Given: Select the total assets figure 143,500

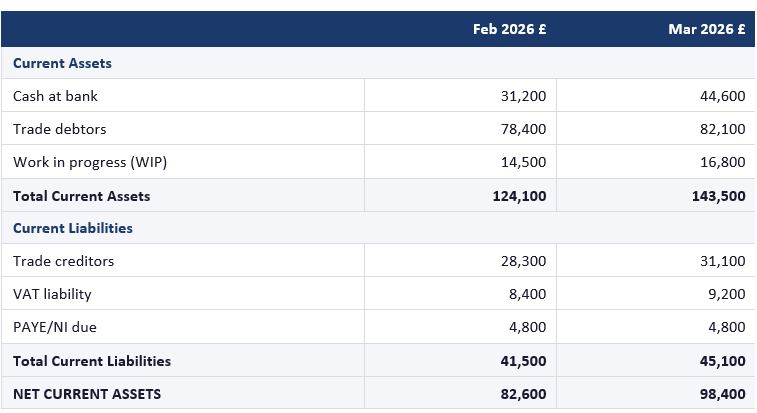Looking at the screenshot, I should tap(718, 196).
